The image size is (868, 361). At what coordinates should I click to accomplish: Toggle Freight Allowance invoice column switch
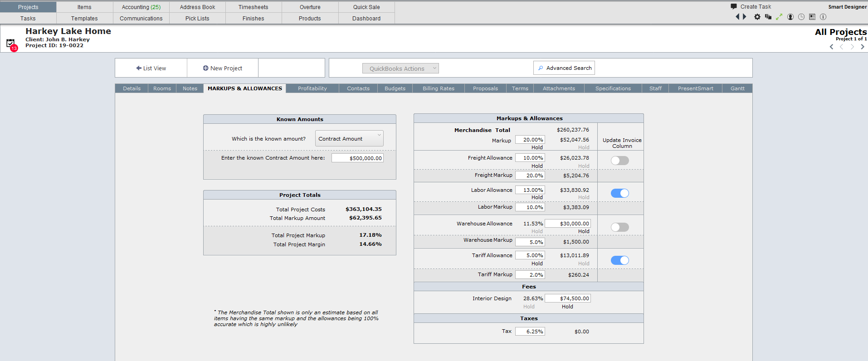[x=620, y=161]
